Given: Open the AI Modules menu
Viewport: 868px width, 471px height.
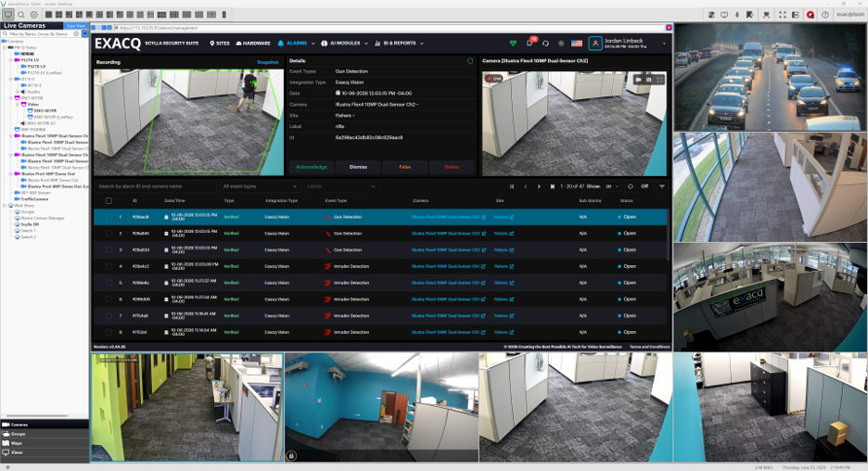Looking at the screenshot, I should 344,44.
